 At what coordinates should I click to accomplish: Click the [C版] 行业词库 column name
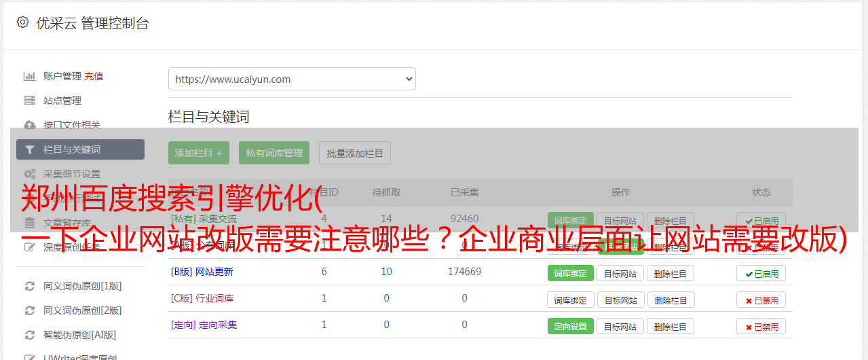coord(202,298)
